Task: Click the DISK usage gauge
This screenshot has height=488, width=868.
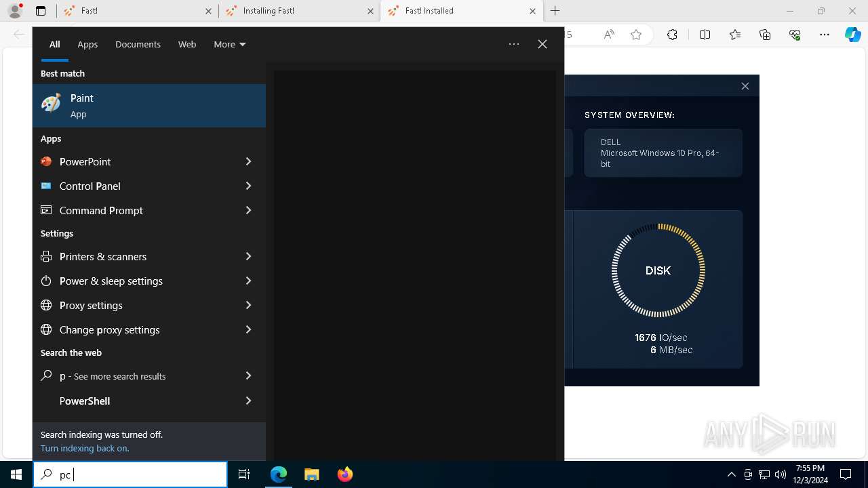Action: click(658, 270)
